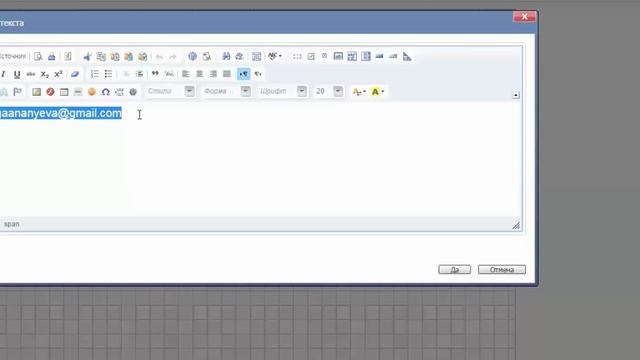Open the Preview document icon
This screenshot has height=360, width=640.
pyautogui.click(x=38, y=56)
